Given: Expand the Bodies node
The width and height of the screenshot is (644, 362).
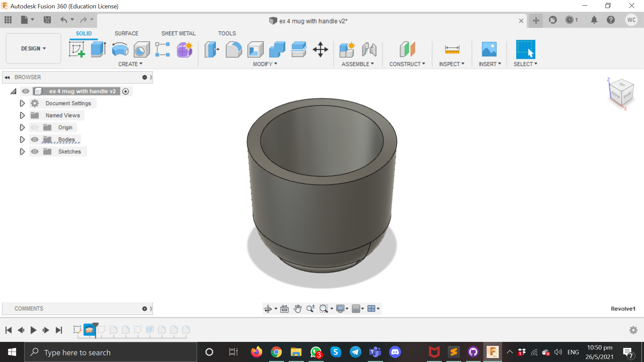Looking at the screenshot, I should click(x=22, y=139).
